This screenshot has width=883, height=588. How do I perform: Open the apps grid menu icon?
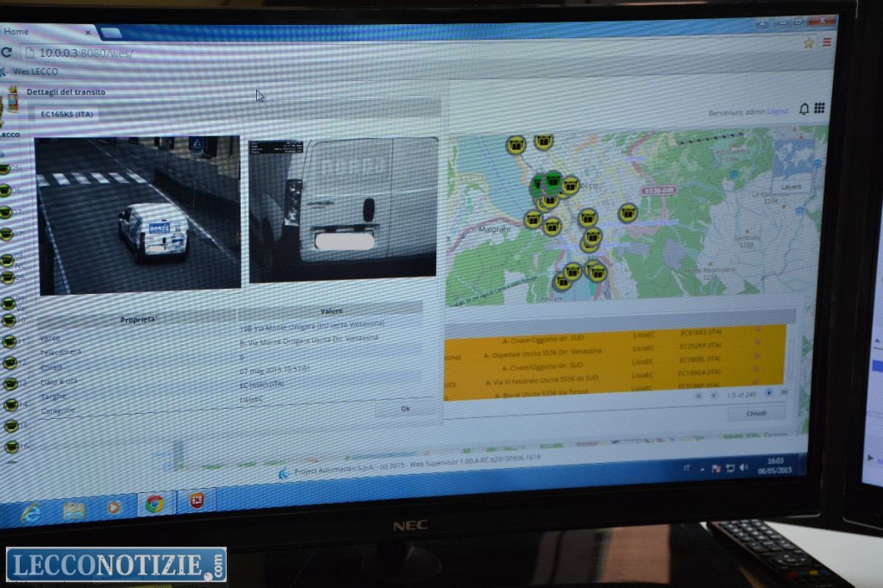[x=819, y=108]
